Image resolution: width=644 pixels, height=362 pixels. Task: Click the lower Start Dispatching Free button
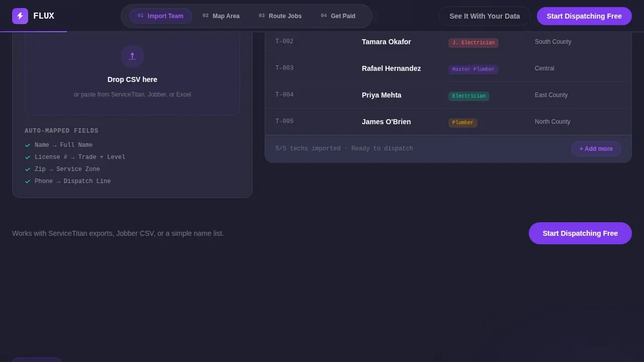pyautogui.click(x=580, y=233)
